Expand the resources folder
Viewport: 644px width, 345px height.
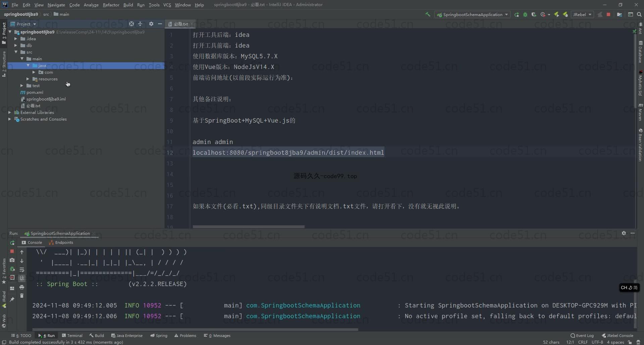28,79
